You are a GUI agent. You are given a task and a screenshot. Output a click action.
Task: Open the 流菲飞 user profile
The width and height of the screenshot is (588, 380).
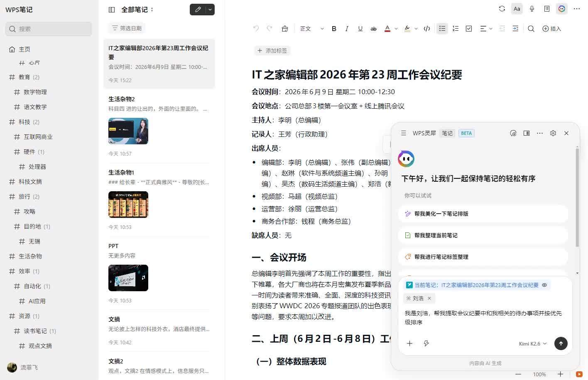(23, 368)
